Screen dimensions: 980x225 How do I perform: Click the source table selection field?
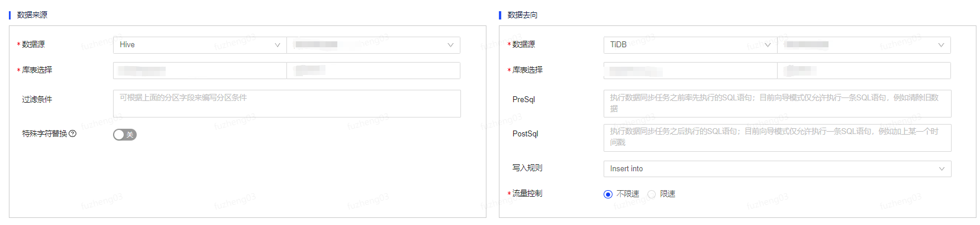tap(373, 71)
